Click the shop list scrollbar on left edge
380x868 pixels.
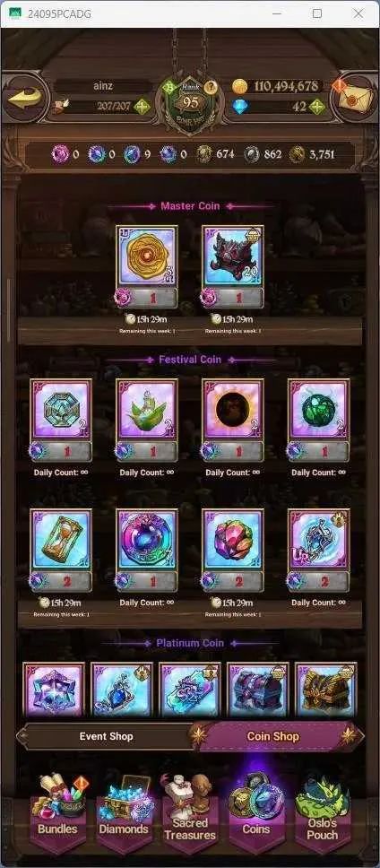(x=8, y=310)
